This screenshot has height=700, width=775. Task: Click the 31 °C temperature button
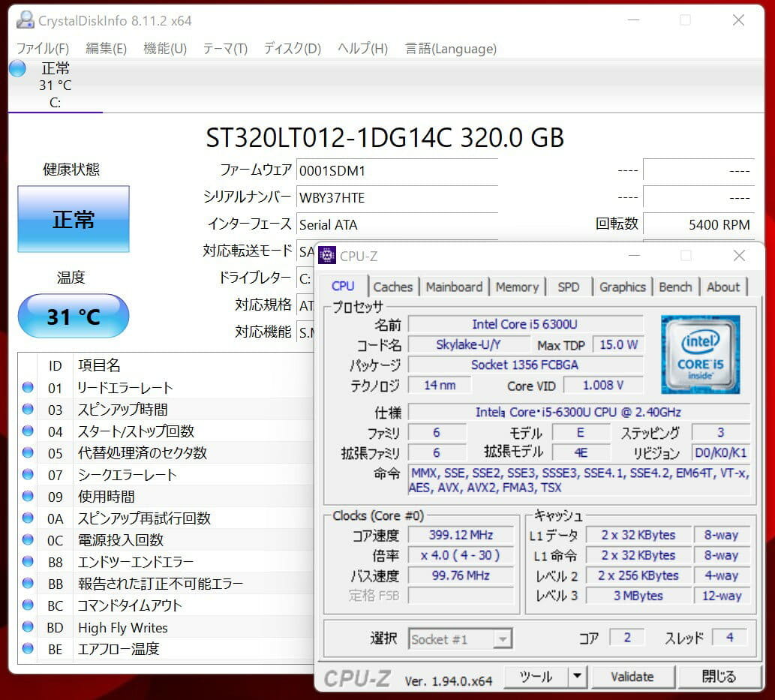(74, 316)
